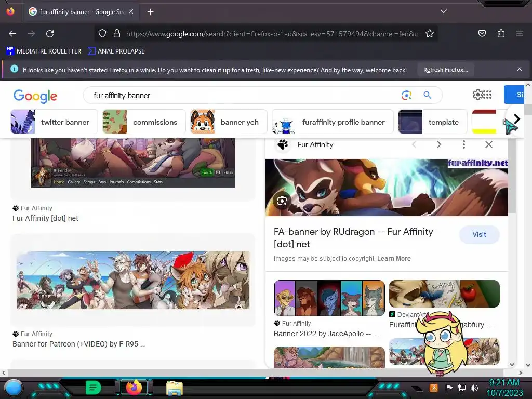Search inside image with Lens overlay icon

click(282, 201)
